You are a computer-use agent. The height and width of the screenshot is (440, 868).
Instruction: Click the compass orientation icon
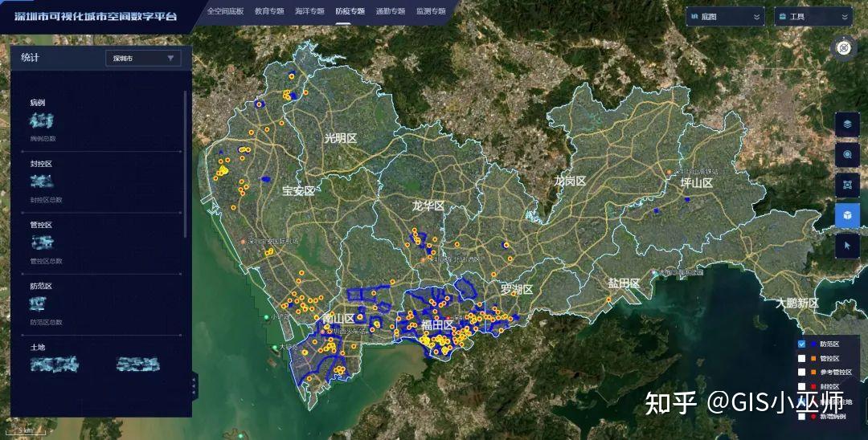point(844,48)
